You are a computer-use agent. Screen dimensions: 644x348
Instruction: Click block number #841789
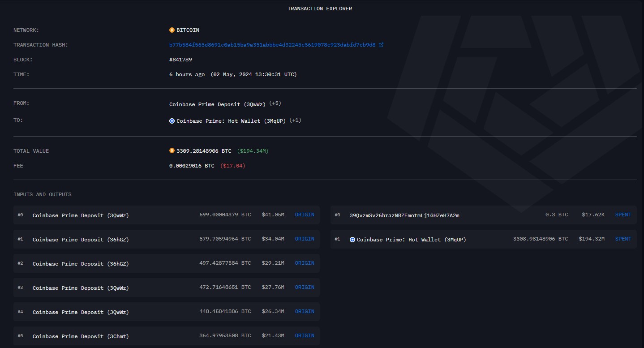[180, 60]
